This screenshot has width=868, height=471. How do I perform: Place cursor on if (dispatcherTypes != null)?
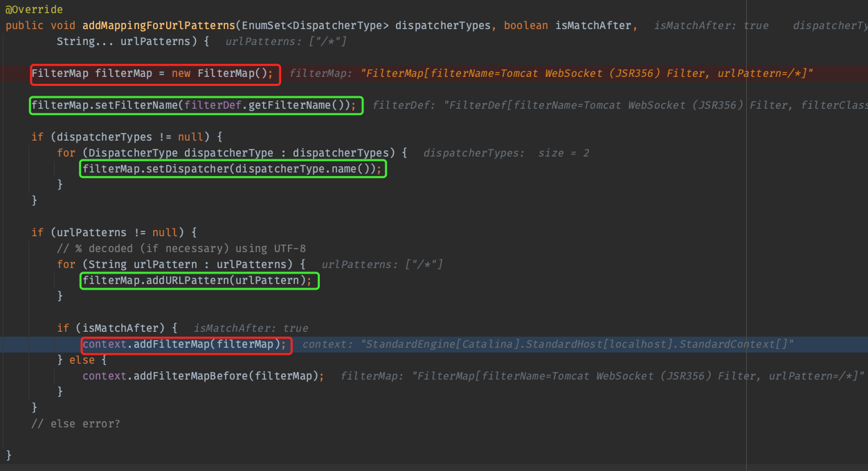coord(126,137)
